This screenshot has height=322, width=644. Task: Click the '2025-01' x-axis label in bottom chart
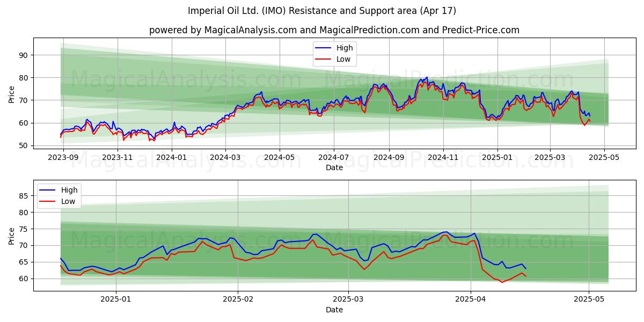click(x=116, y=301)
